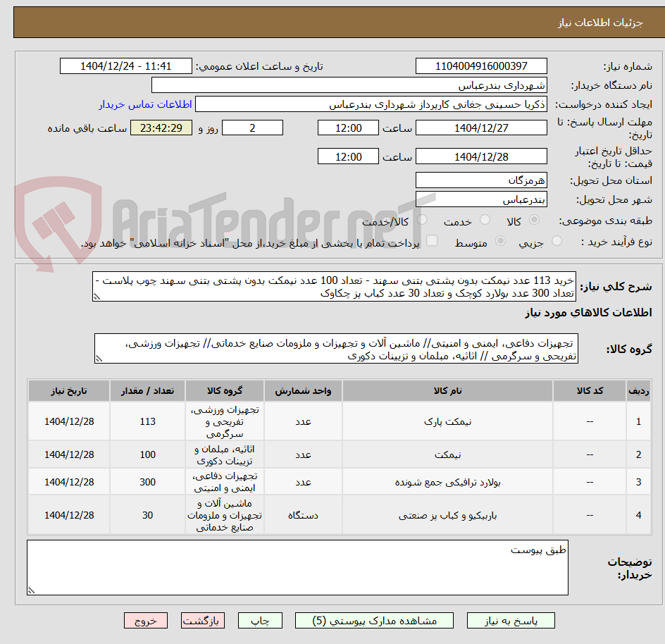The image size is (665, 644).
Task: Select the جزیی purchase type radio
Action: pyautogui.click(x=557, y=241)
